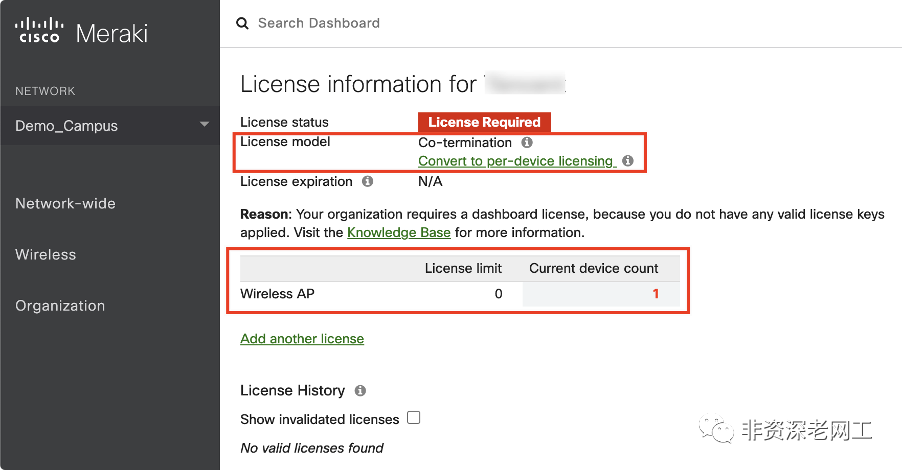Click info icon beside License History
Screen dimensions: 902x470
click(360, 391)
